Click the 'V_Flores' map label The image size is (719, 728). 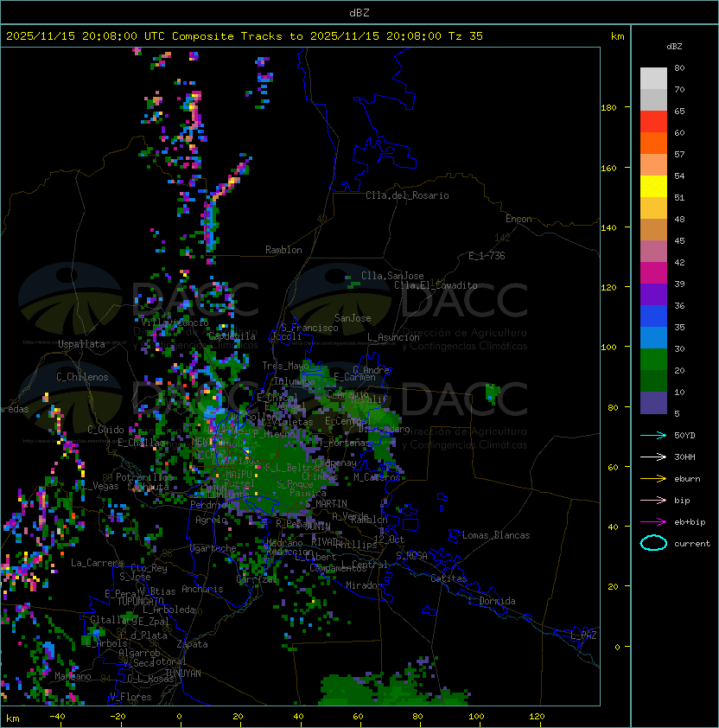coord(130,697)
